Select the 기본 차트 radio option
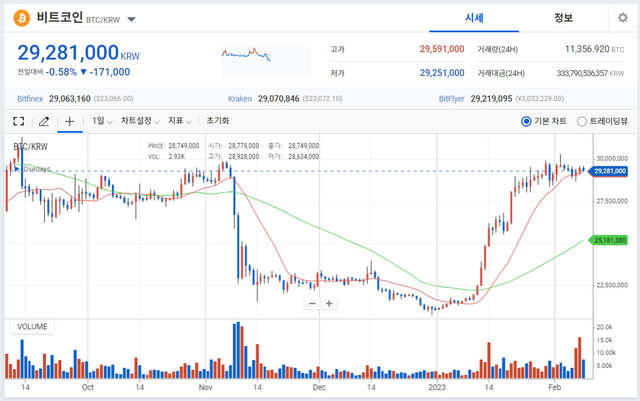 pos(544,121)
